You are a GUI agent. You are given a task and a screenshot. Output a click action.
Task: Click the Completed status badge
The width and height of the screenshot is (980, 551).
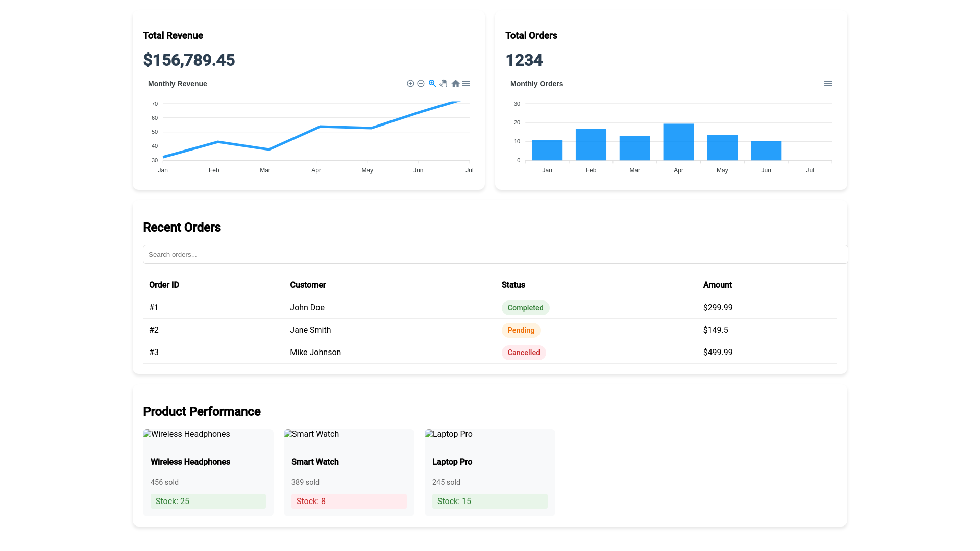coord(525,308)
